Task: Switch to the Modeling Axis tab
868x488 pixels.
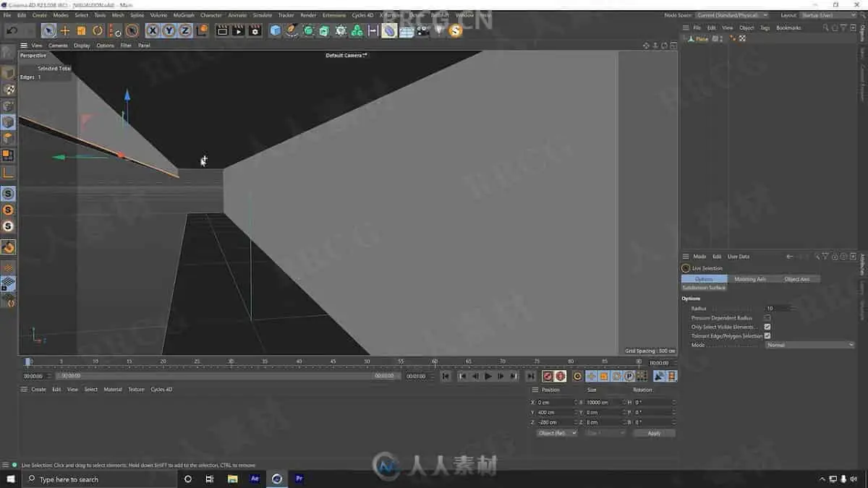Action: (x=750, y=279)
